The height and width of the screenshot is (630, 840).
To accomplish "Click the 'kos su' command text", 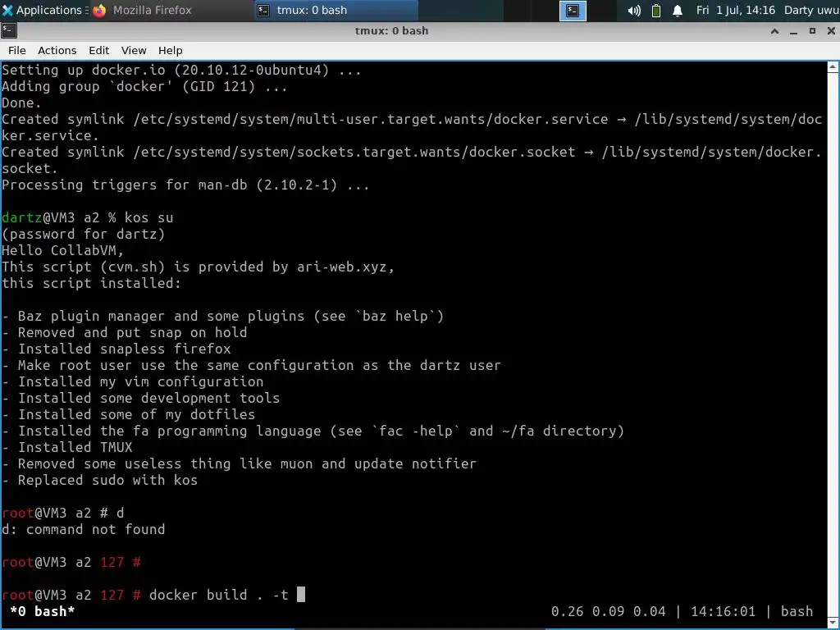I will [149, 217].
